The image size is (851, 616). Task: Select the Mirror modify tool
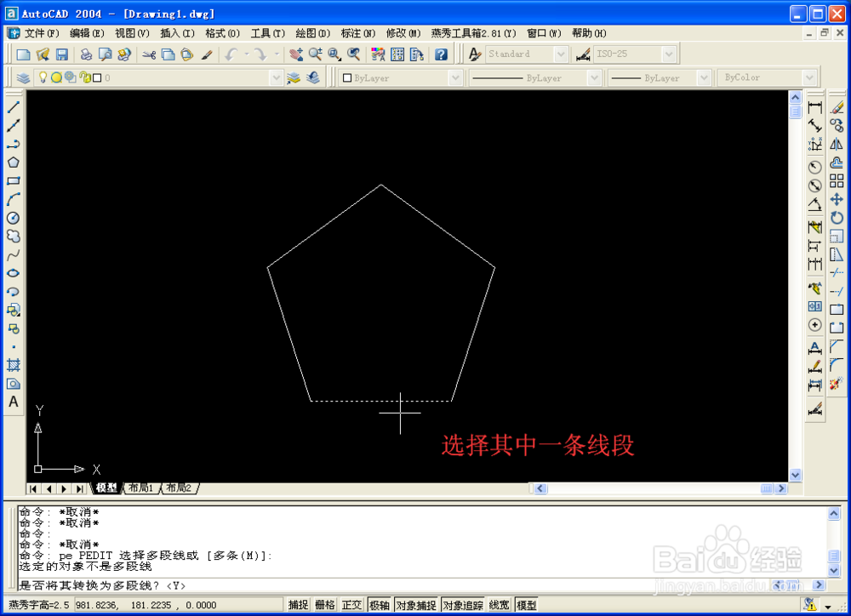click(837, 145)
